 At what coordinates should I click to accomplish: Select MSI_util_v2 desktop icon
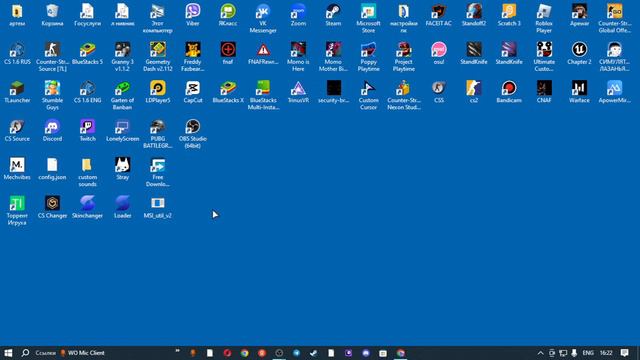click(158, 207)
